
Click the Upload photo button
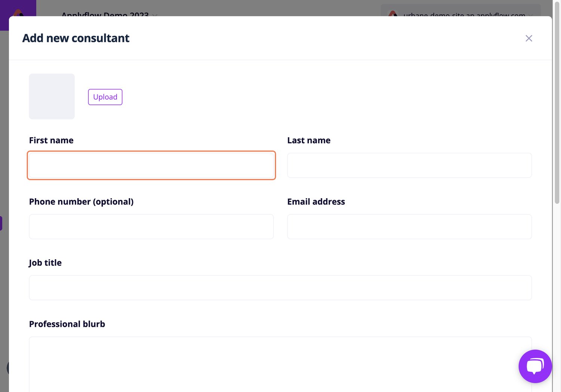[x=105, y=97]
